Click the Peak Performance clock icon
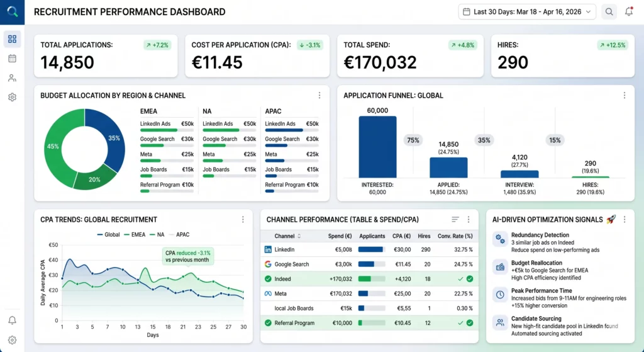Viewport: 644px width, 352px height. pos(500,294)
